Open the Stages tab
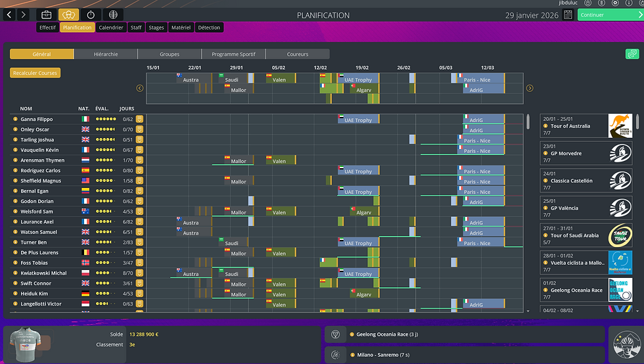 [156, 28]
